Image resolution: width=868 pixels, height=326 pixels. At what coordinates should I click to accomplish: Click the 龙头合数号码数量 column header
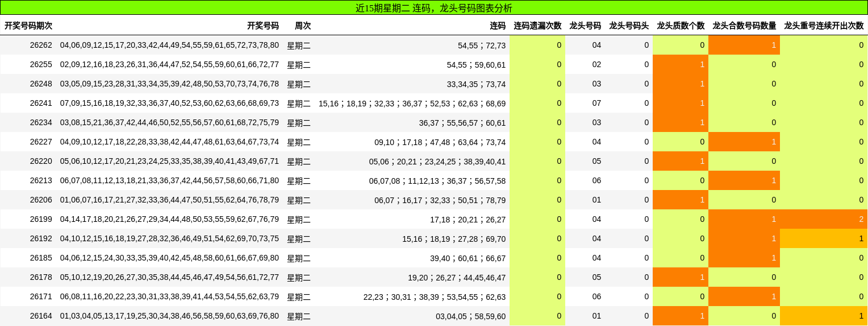click(744, 26)
